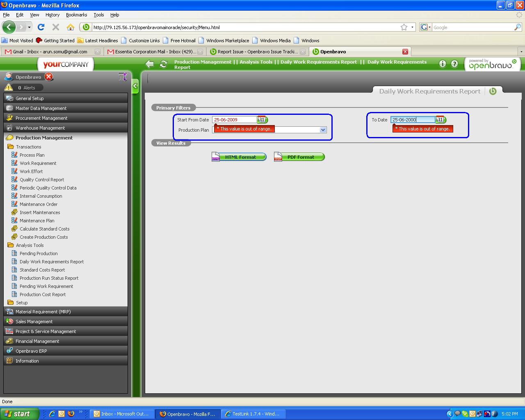525x420 pixels.
Task: Click the To Date input field
Action: [413, 120]
